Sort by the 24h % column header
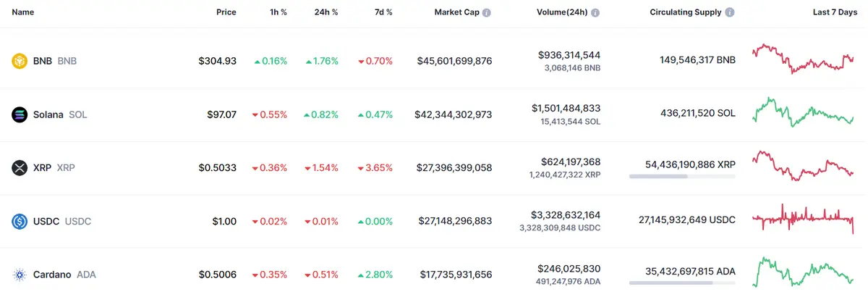 coord(325,12)
